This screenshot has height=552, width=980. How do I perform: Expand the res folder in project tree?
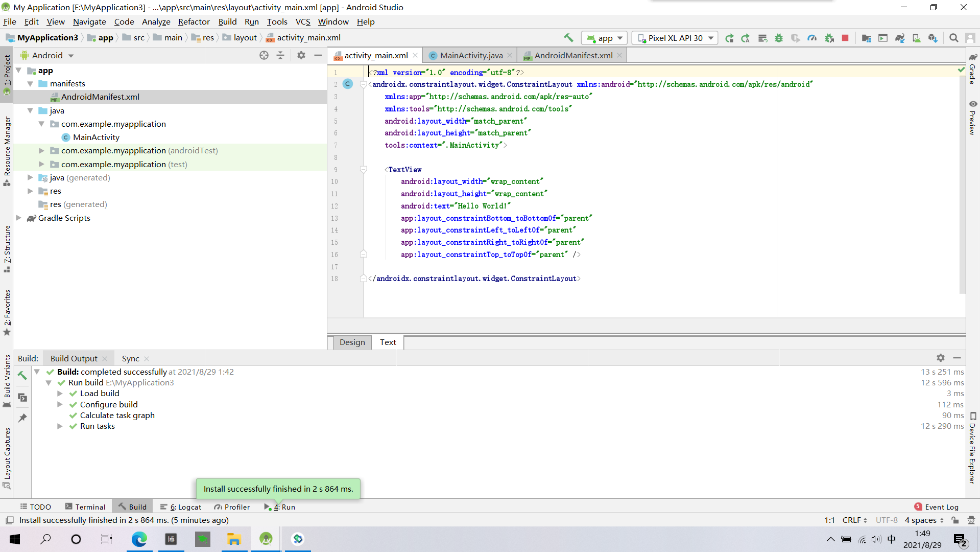click(x=31, y=191)
